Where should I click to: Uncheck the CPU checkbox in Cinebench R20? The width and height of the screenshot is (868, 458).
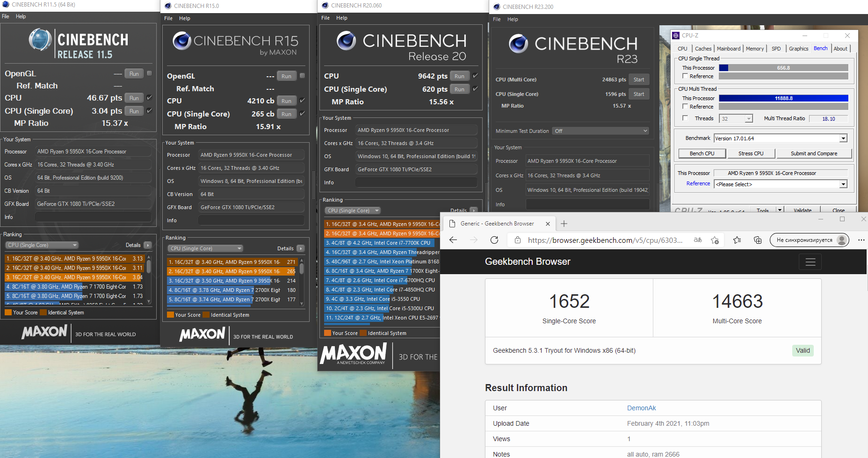click(x=475, y=76)
